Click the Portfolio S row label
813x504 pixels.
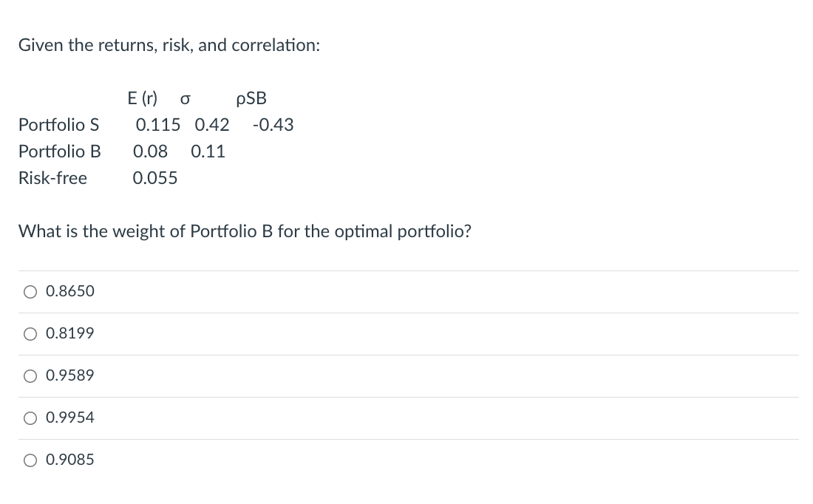(58, 124)
